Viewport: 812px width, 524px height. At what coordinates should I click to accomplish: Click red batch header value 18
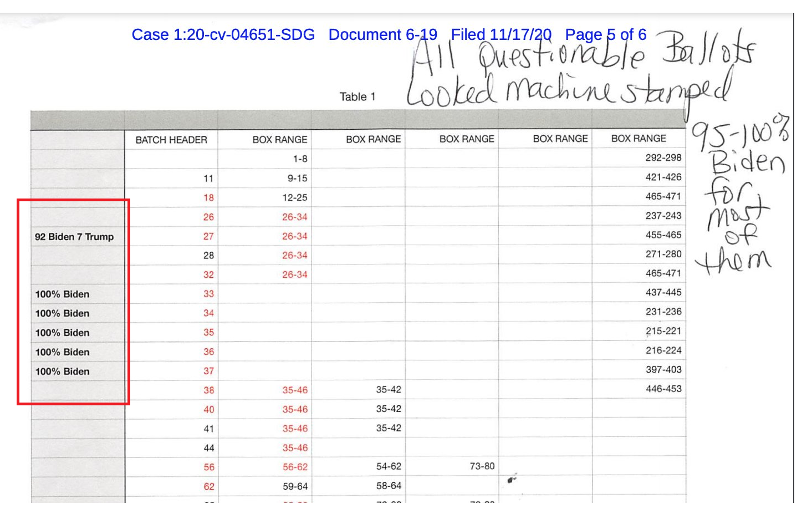[208, 197]
